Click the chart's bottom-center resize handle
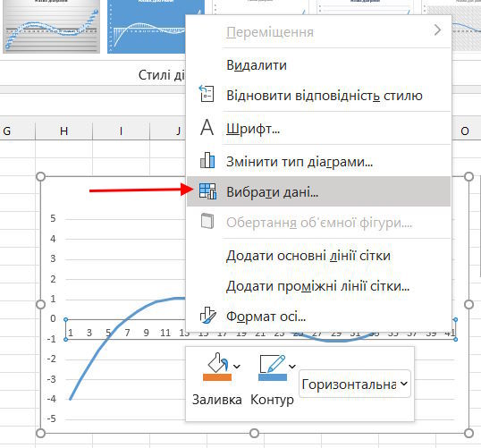 point(254,434)
